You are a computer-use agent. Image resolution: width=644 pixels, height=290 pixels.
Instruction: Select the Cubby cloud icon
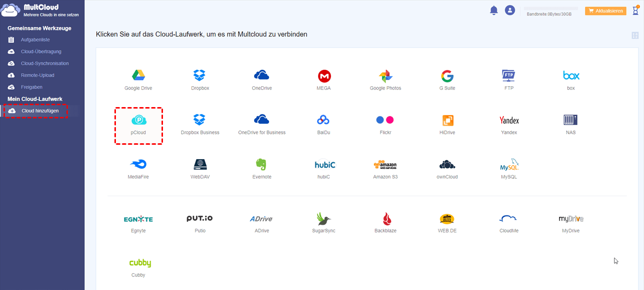(140, 263)
